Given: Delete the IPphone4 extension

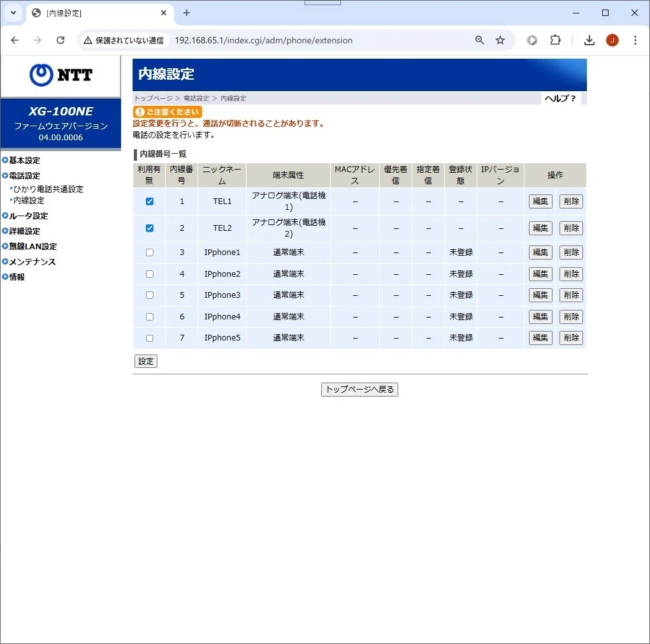Looking at the screenshot, I should [x=571, y=317].
